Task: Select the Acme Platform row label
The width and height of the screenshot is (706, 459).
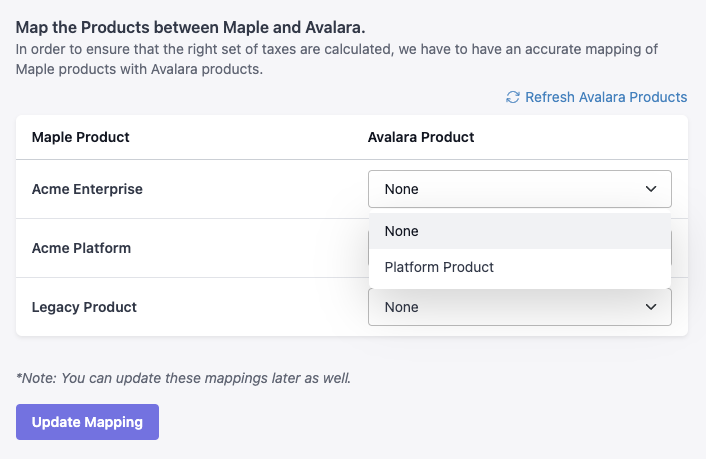Action: (x=81, y=248)
